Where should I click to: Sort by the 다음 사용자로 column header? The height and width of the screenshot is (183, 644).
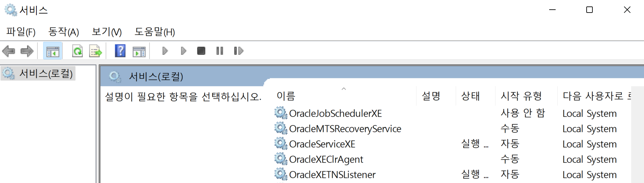[594, 96]
